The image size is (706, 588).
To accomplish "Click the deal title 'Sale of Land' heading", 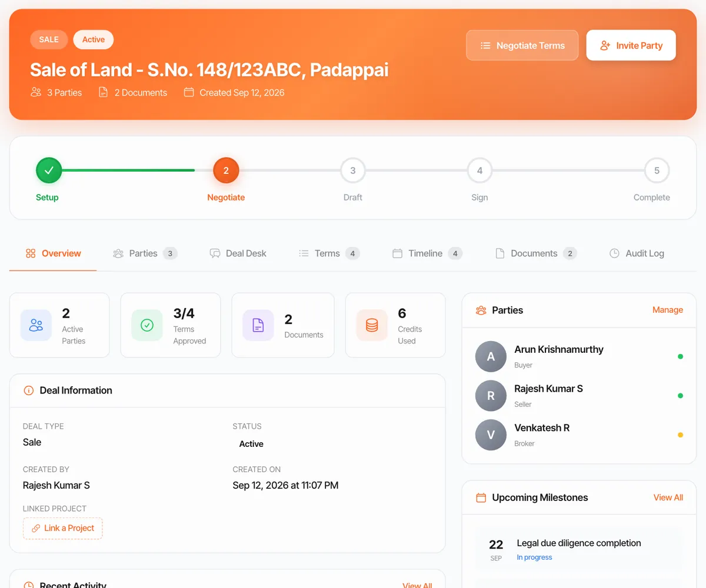I will point(209,69).
